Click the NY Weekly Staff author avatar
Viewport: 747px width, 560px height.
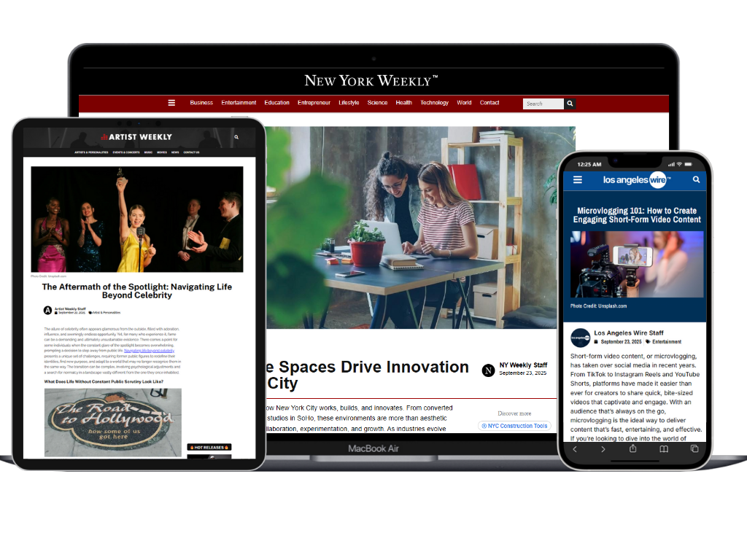point(488,370)
